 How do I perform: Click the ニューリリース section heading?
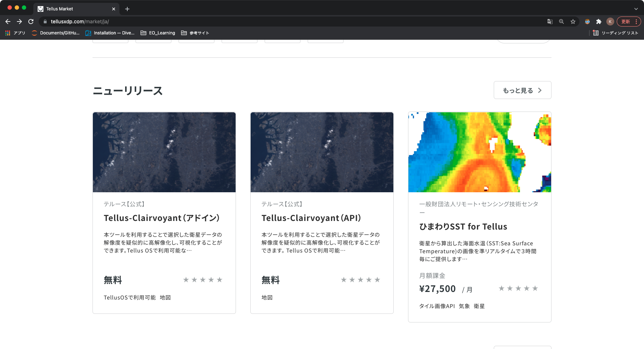pyautogui.click(x=128, y=90)
